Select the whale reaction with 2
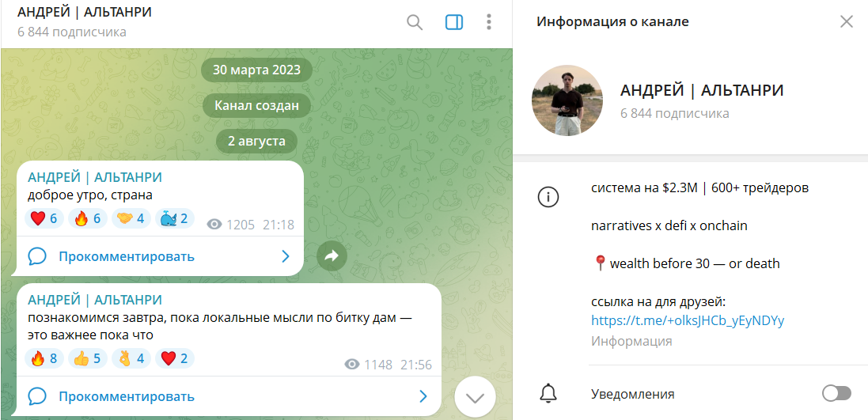The image size is (868, 420). [x=174, y=218]
